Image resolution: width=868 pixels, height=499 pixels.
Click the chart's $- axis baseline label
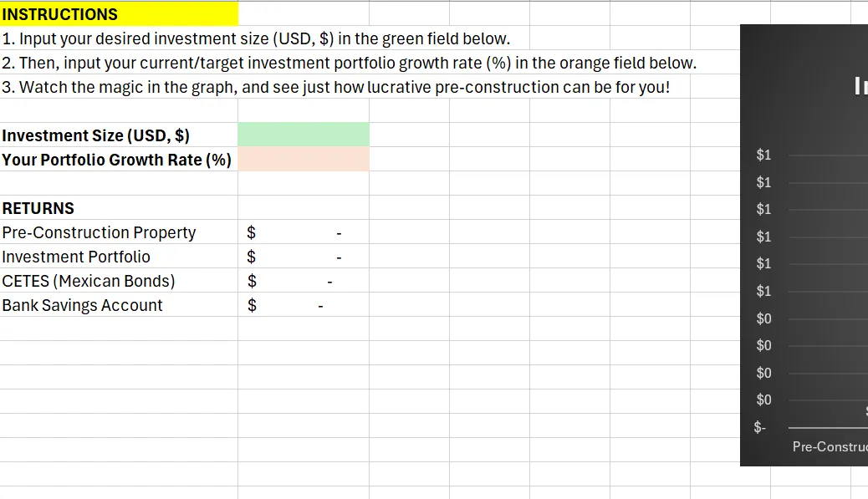click(759, 427)
